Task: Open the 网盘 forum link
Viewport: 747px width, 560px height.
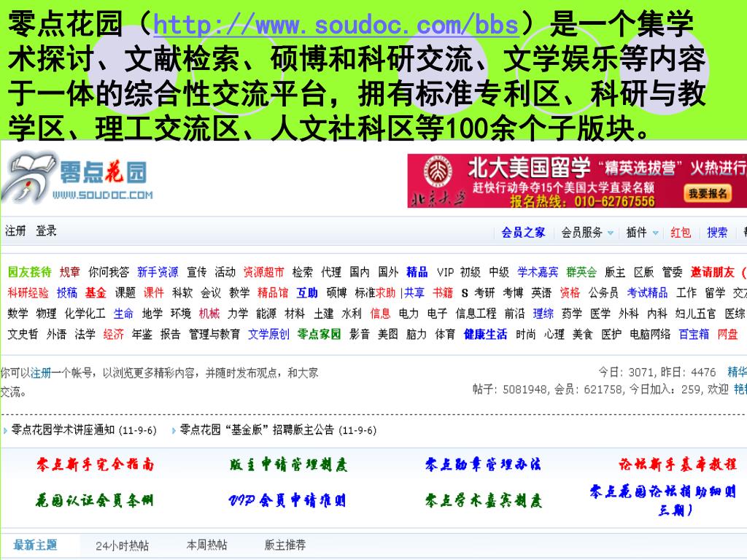Action: 727,334
